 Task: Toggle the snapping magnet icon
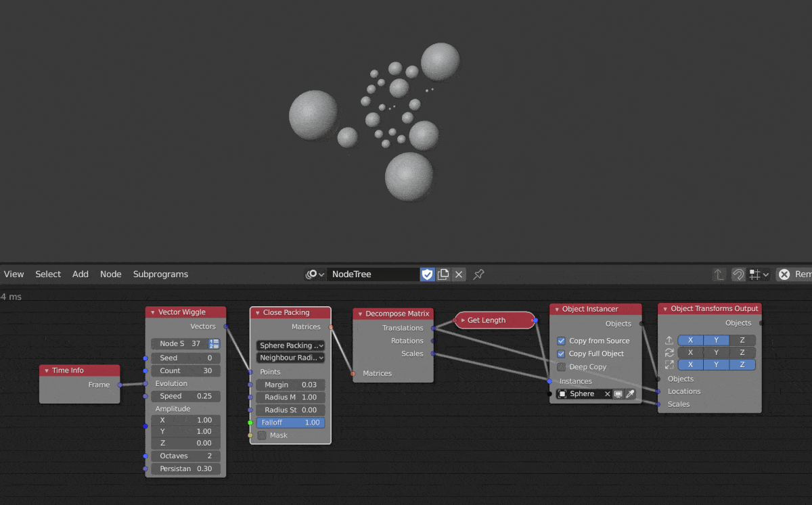(x=738, y=274)
